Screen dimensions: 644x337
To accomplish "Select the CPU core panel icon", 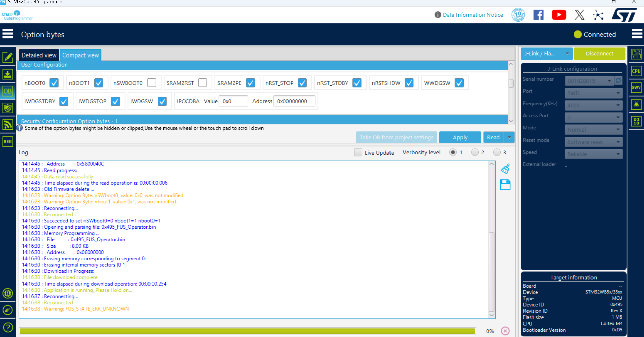I will [x=636, y=71].
